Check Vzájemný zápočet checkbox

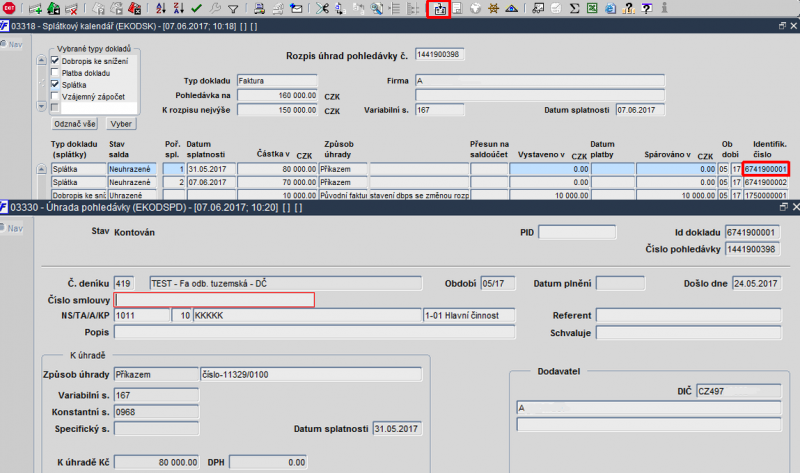point(55,96)
